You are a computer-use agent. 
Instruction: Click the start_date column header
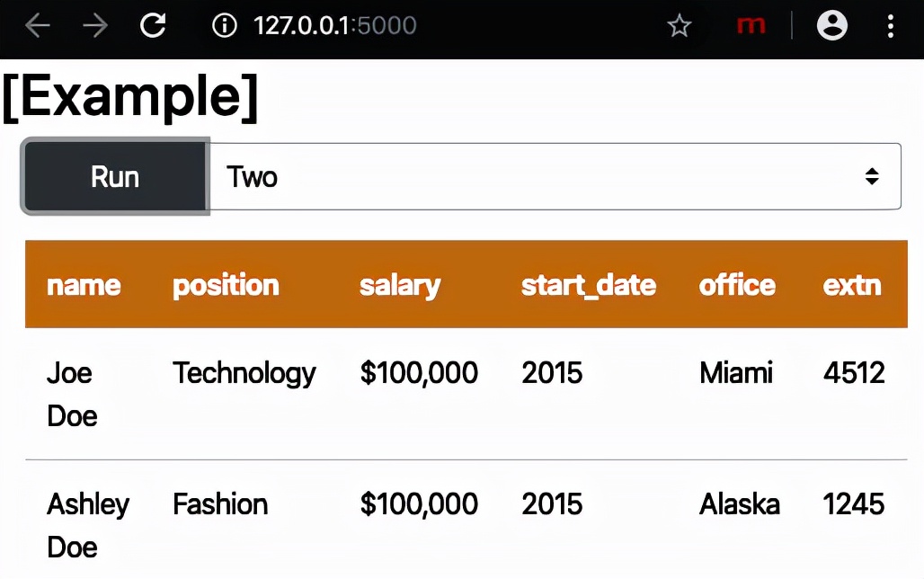[589, 285]
